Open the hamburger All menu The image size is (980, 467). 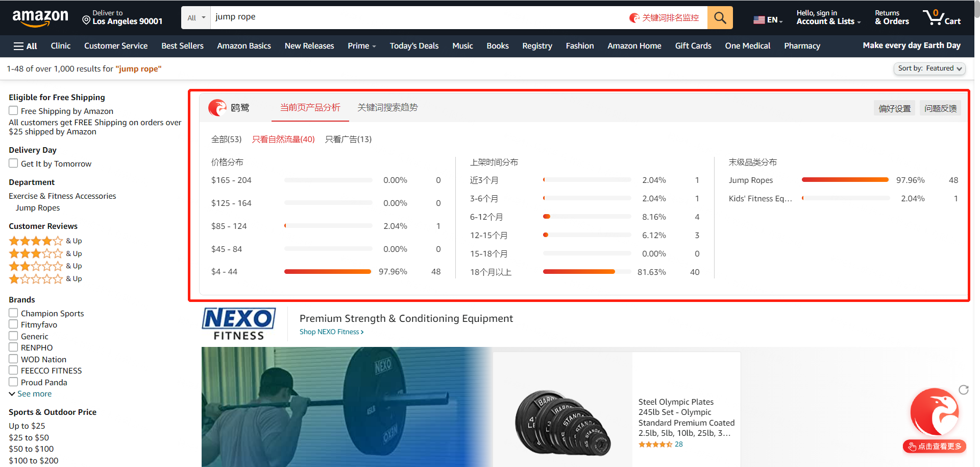coord(25,46)
